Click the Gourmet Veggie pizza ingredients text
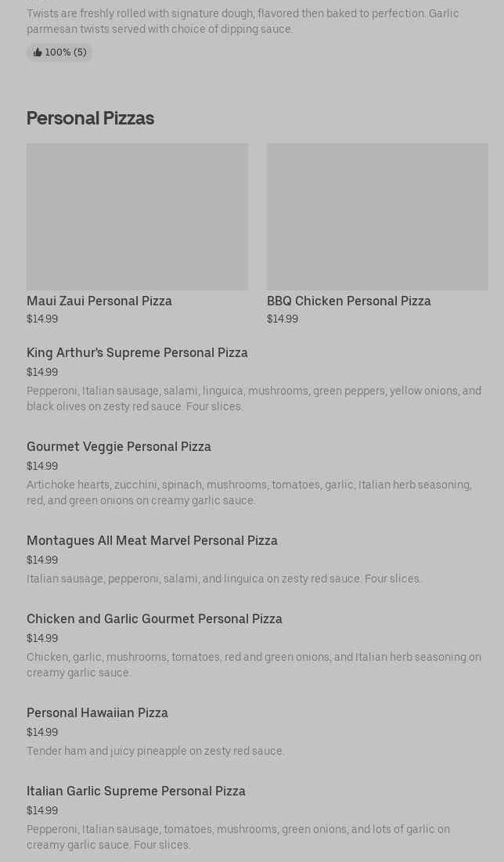Image resolution: width=504 pixels, height=862 pixels. (249, 492)
